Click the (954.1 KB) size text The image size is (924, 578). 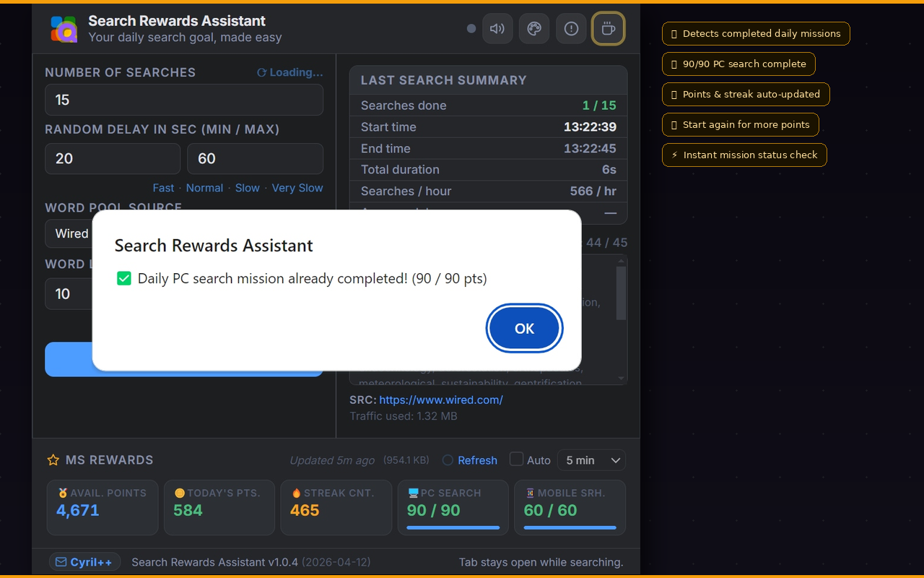406,460
